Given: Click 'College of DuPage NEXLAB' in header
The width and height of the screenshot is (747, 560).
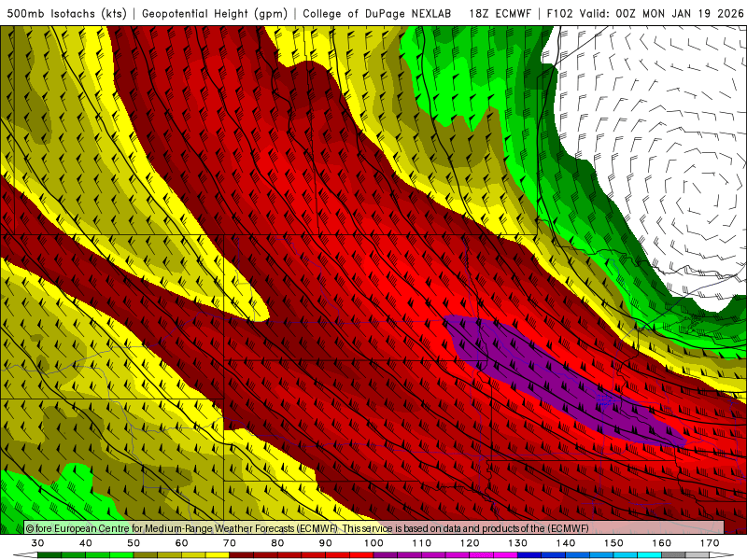Looking at the screenshot, I should pyautogui.click(x=377, y=13).
